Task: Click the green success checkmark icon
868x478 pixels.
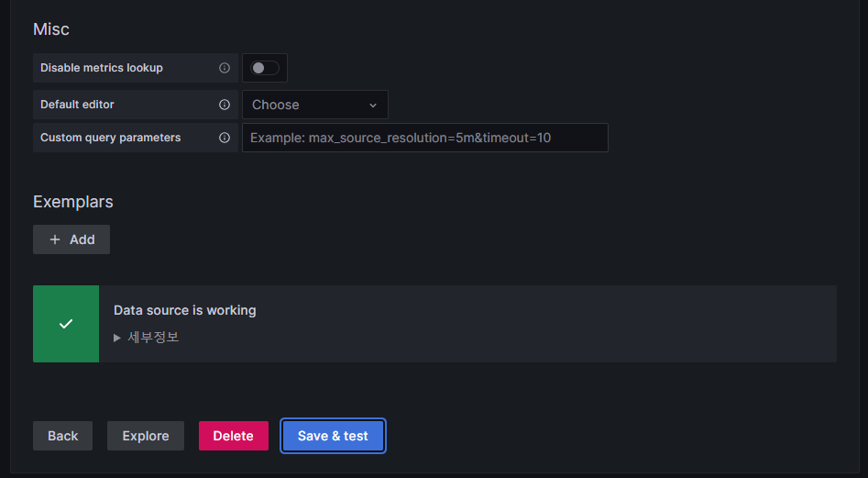Action: [x=66, y=324]
